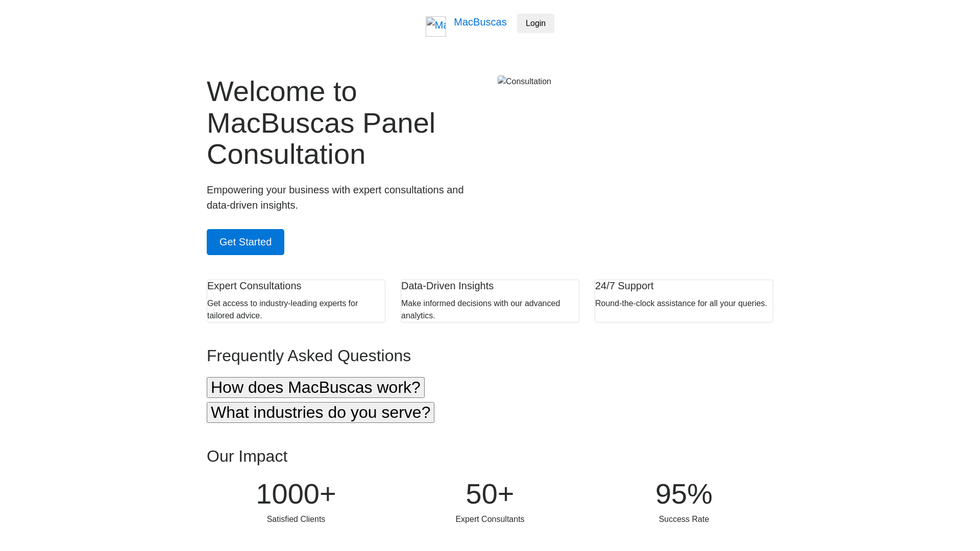Select the Expert Consultations card
Screen dimensions: 980x551
[x=296, y=301]
